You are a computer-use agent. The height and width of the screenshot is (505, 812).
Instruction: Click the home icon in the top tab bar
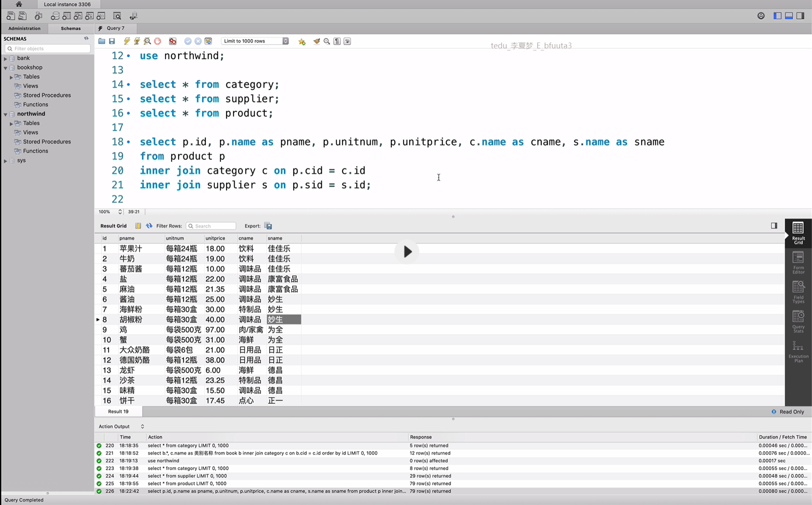(x=19, y=4)
